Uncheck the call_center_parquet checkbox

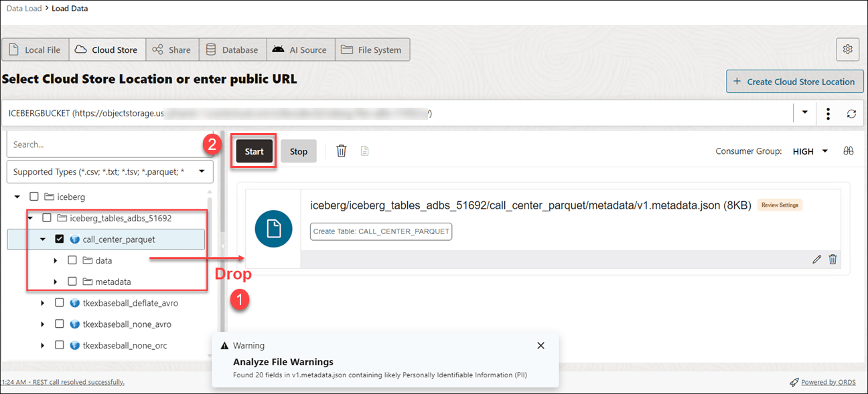(x=59, y=239)
